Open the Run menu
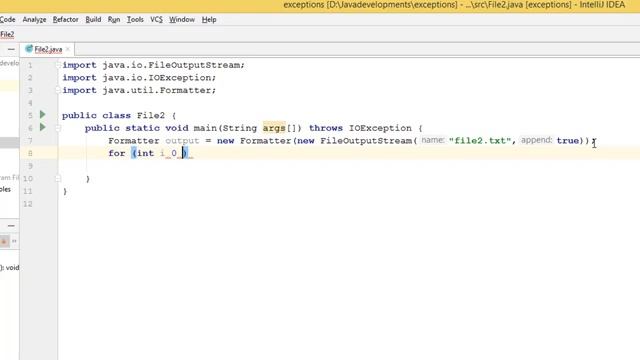This screenshot has height=360, width=640. 114,20
